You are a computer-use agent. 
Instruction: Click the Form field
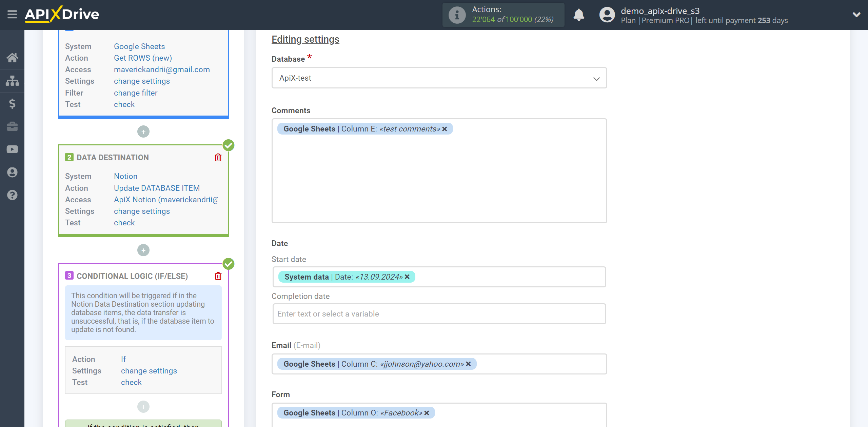(439, 415)
